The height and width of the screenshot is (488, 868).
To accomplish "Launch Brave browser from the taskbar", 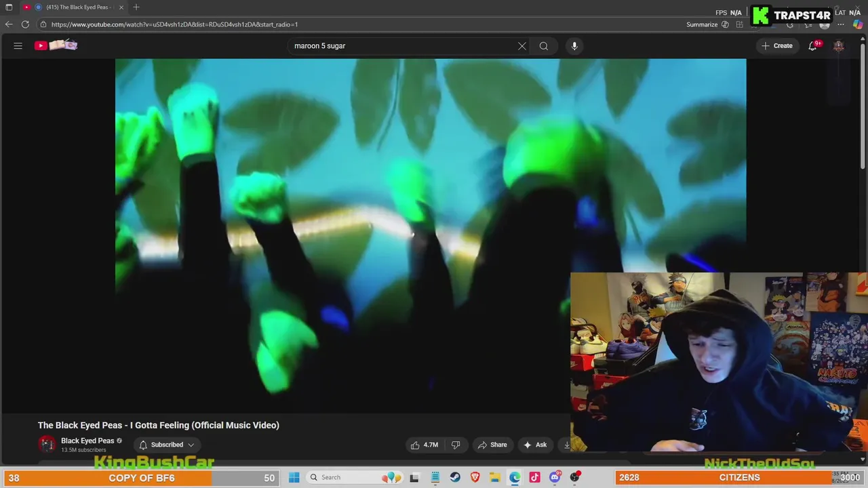I will [475, 477].
